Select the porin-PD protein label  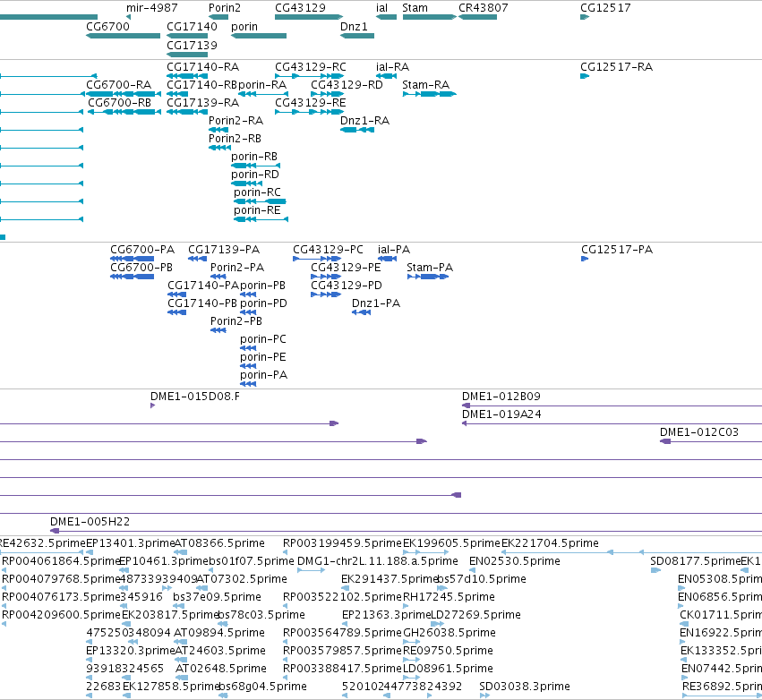point(263,303)
